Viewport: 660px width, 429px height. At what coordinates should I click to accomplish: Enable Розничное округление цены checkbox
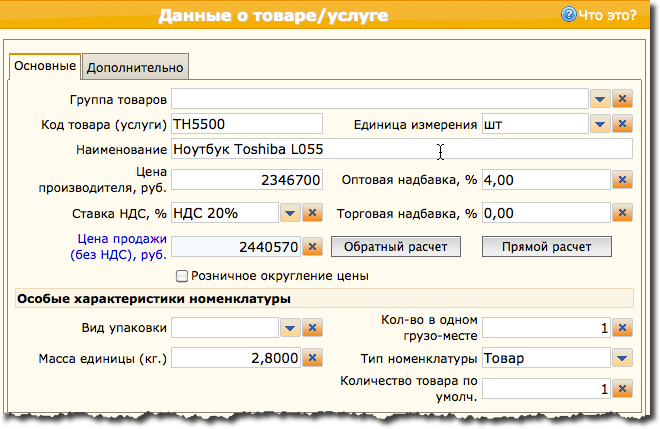point(182,276)
